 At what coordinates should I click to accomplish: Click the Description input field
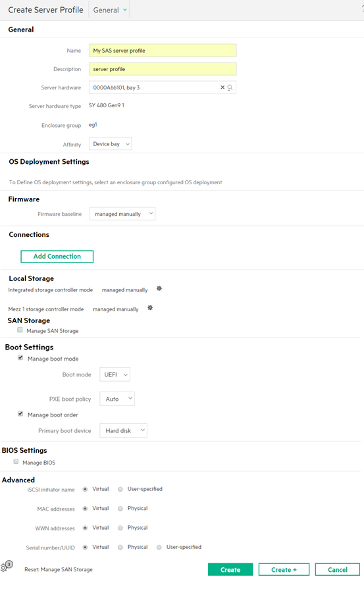pyautogui.click(x=163, y=68)
